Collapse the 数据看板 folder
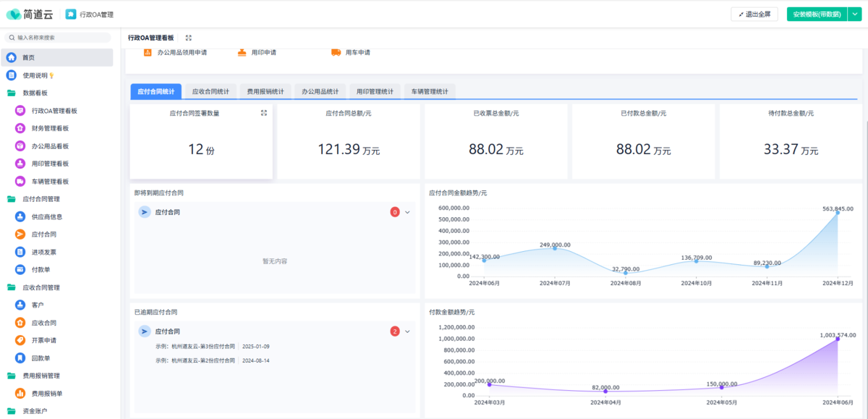Screen dimensions: 868x419 pyautogui.click(x=12, y=93)
